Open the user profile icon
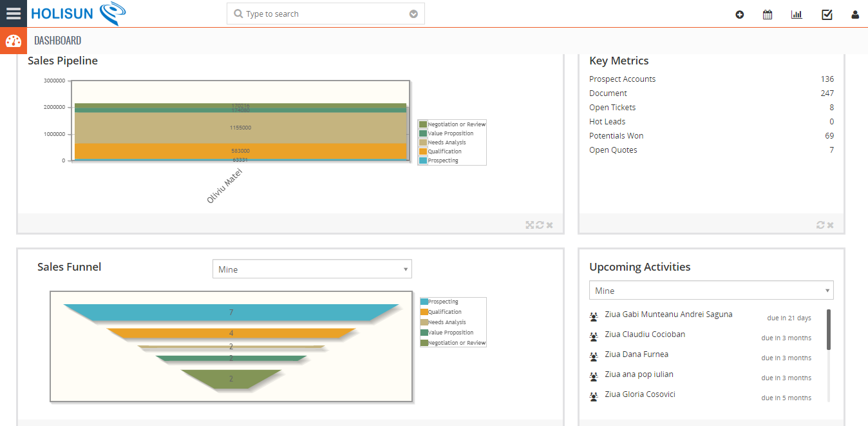Image resolution: width=868 pixels, height=426 pixels. pos(855,15)
